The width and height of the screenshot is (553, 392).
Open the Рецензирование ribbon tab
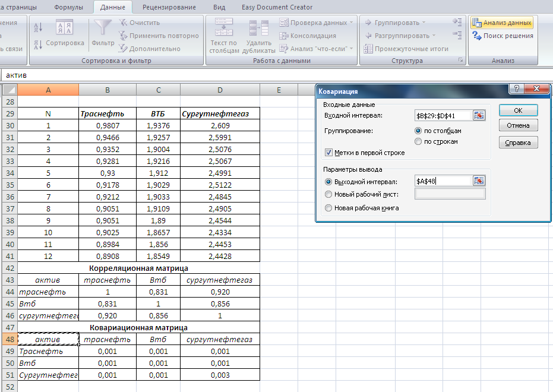click(169, 7)
